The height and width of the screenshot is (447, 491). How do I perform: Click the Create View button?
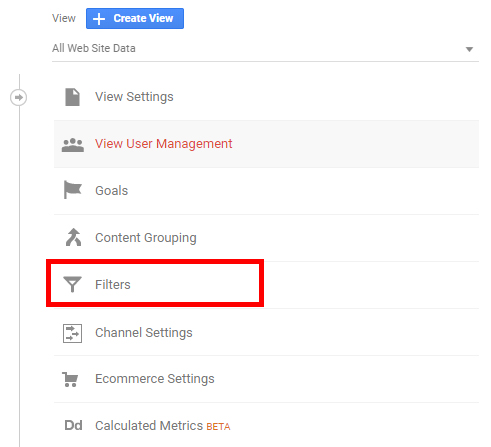coord(135,19)
